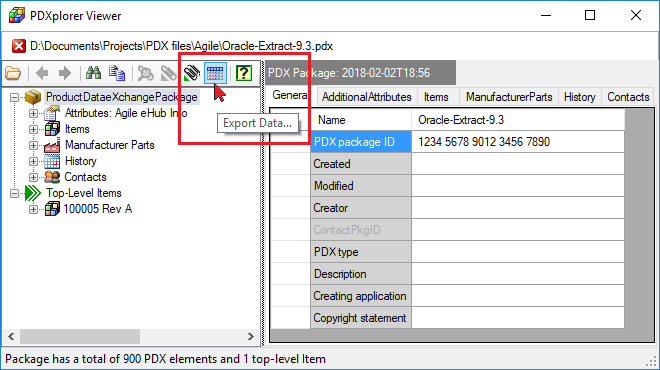
Task: Click the Copyright statement label
Action: point(361,318)
